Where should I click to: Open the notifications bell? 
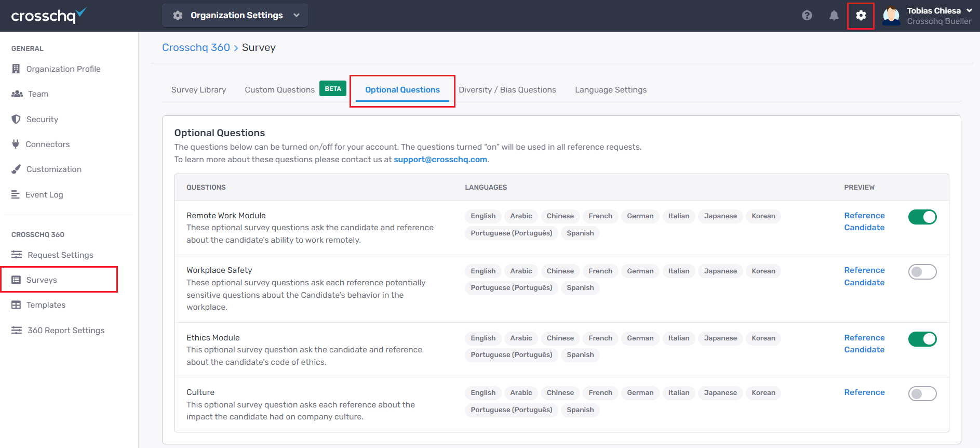point(834,16)
